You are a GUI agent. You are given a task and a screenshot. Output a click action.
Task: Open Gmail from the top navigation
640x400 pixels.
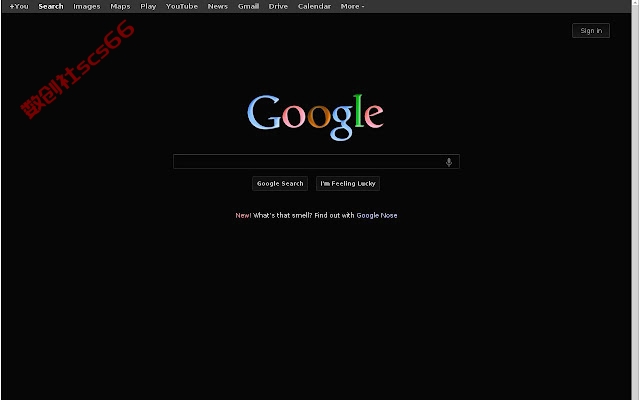click(x=249, y=7)
